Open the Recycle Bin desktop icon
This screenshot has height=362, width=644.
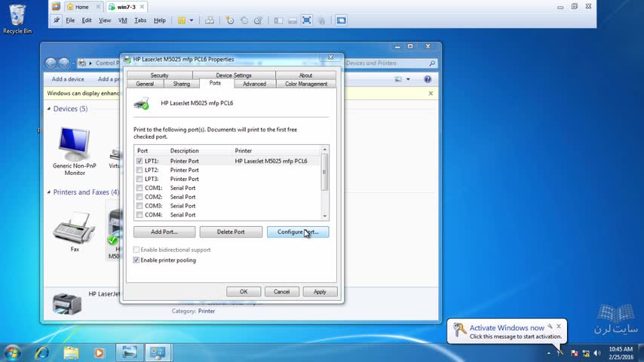point(17,19)
